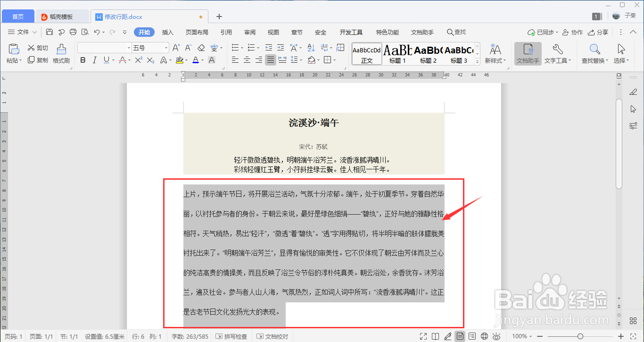
Task: Switch to full screen view from status bar
Action: (x=424, y=336)
